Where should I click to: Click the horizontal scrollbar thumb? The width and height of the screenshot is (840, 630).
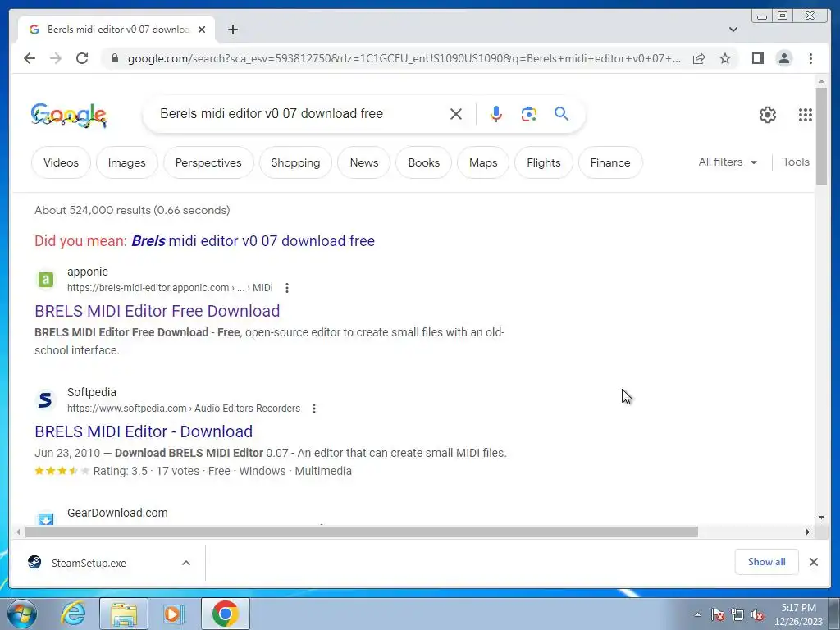point(362,532)
